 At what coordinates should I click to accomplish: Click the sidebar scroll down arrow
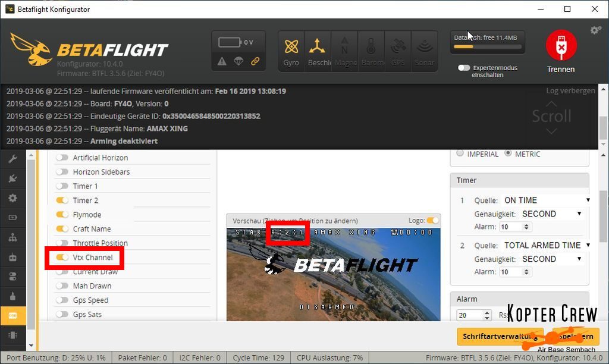(x=31, y=346)
